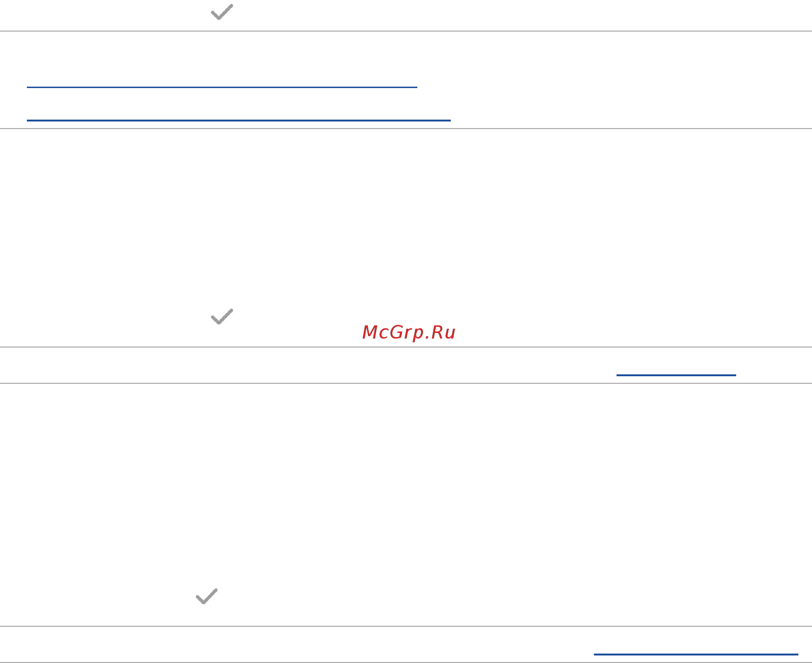Click the bottom row with the right-aligned link
This screenshot has height=663, width=812.
pyautogui.click(x=406, y=645)
